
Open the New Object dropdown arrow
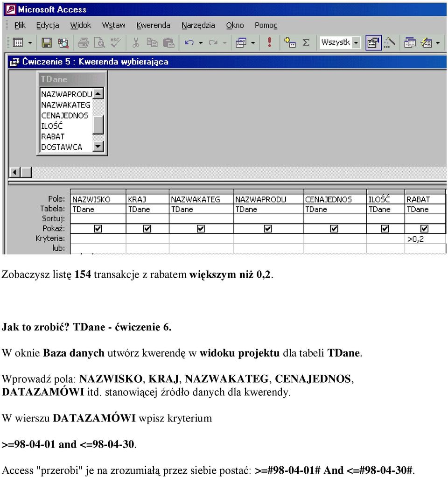438,43
